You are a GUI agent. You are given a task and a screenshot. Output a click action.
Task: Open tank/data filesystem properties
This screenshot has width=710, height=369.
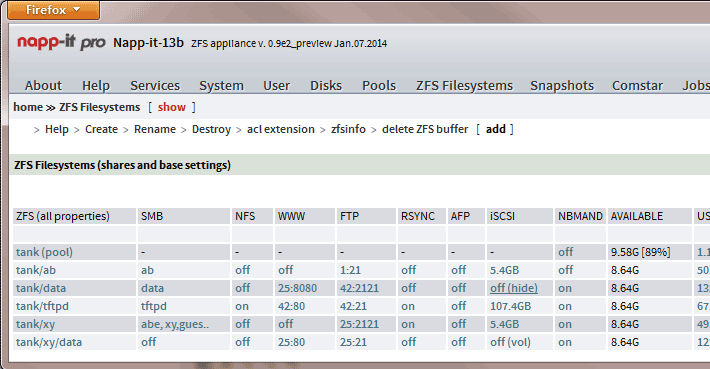coord(41,288)
